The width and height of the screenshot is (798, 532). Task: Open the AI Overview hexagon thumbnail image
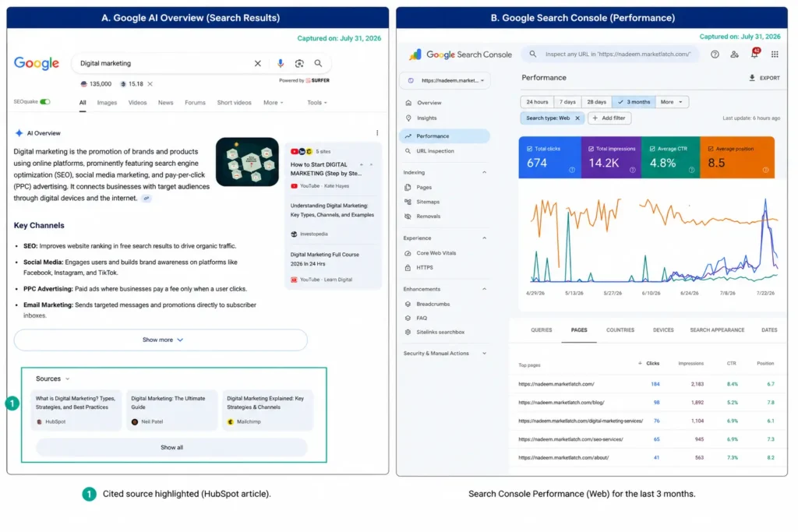tap(247, 162)
